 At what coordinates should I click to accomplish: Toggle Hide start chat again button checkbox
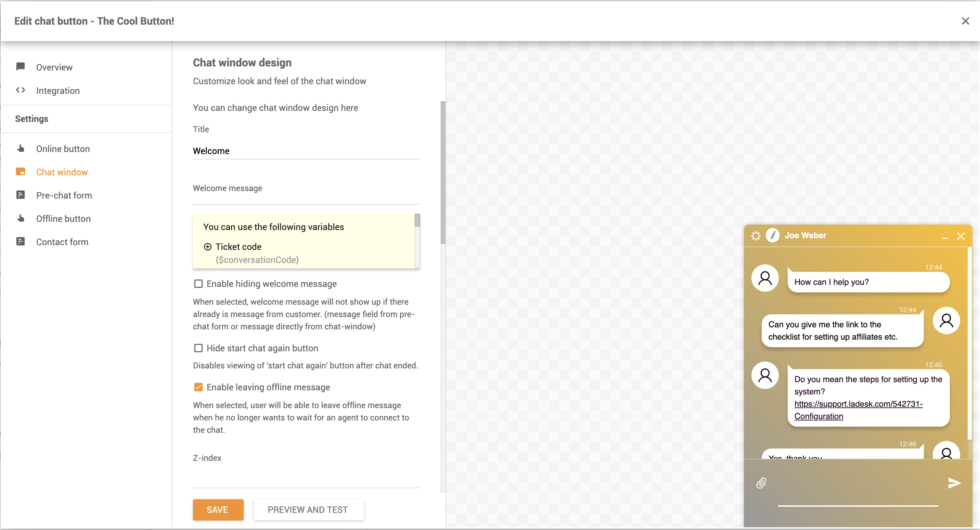197,348
